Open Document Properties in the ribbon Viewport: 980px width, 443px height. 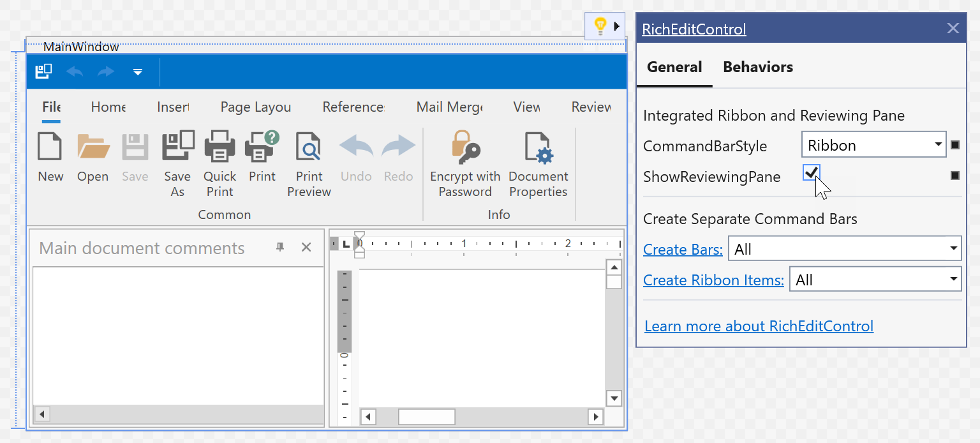[x=538, y=146]
